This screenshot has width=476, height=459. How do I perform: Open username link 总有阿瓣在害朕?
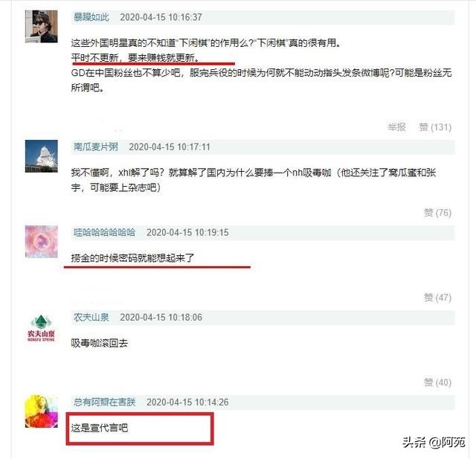tap(104, 402)
